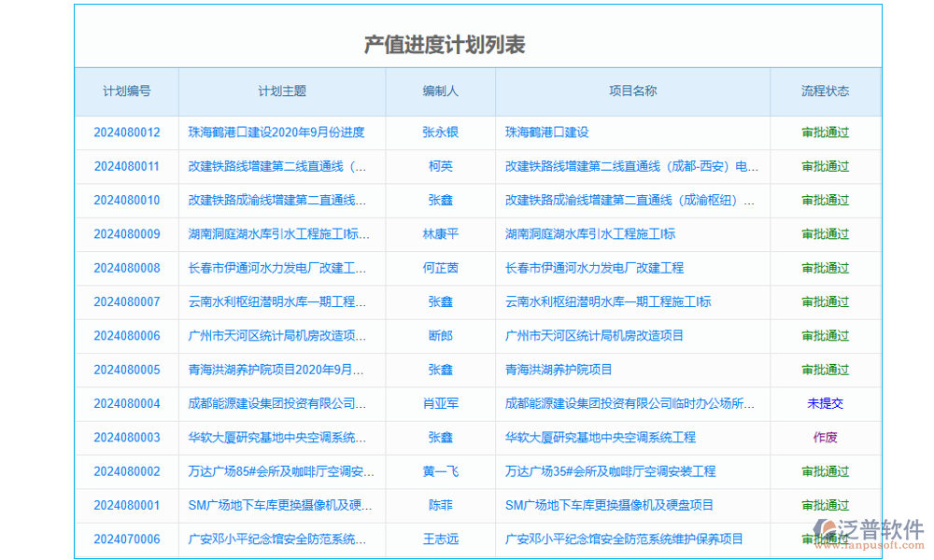Open 万达广场85#会所及咖啡厅空调安 plan topic
The image size is (934, 560).
[280, 471]
